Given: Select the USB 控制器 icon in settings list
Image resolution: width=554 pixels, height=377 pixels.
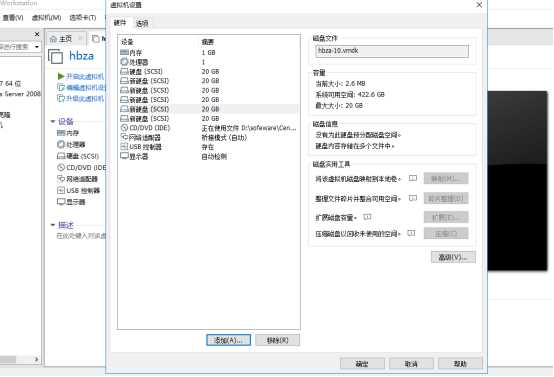Looking at the screenshot, I should (x=124, y=147).
